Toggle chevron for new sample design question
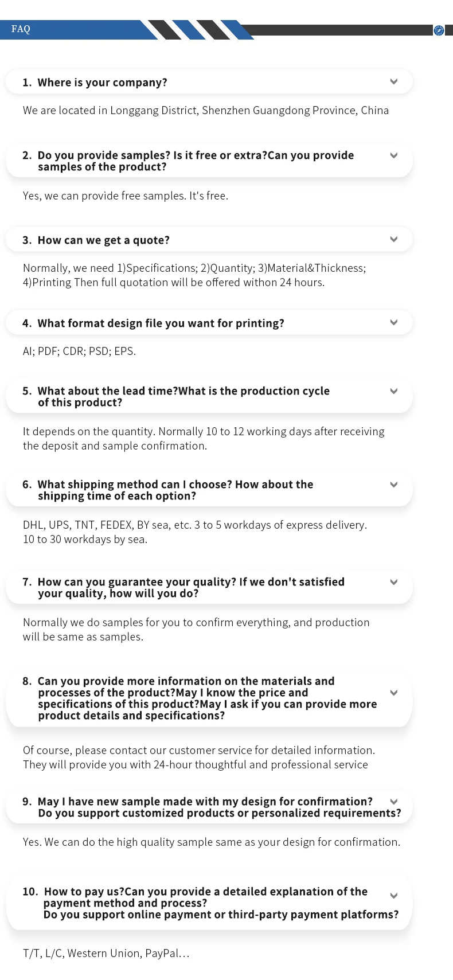The height and width of the screenshot is (980, 453). click(x=394, y=802)
